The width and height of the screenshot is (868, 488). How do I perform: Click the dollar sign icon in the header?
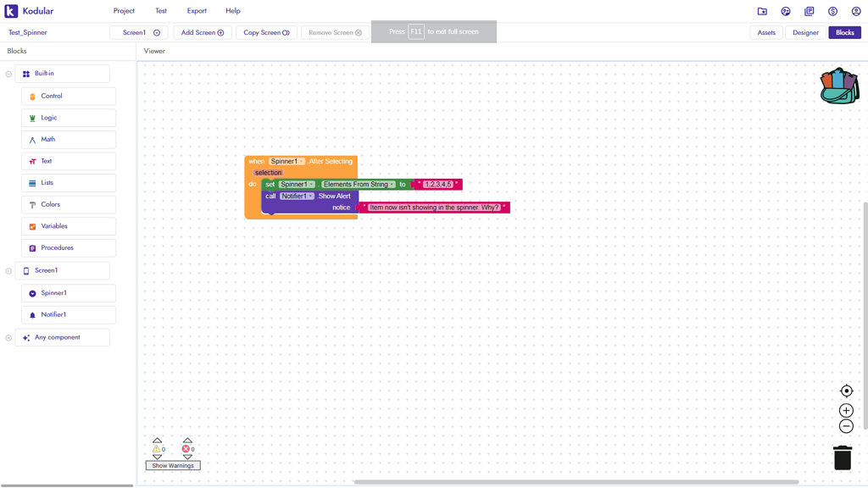(x=832, y=11)
